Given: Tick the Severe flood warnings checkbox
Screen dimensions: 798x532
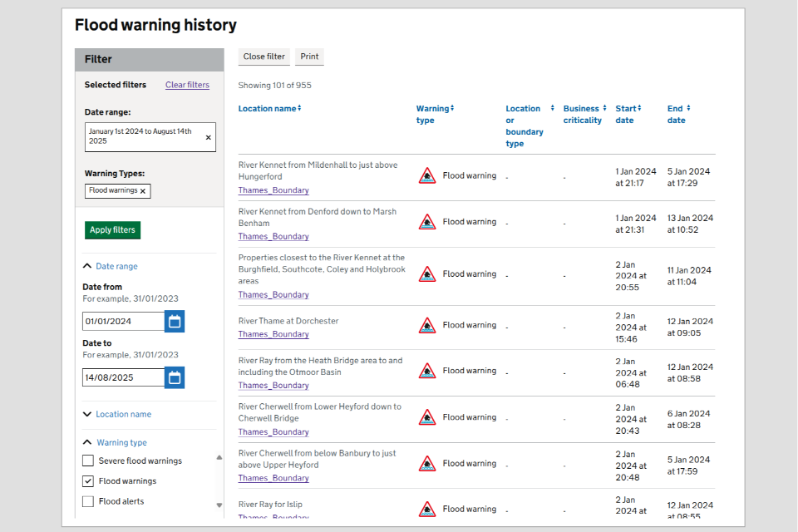Looking at the screenshot, I should pyautogui.click(x=88, y=461).
